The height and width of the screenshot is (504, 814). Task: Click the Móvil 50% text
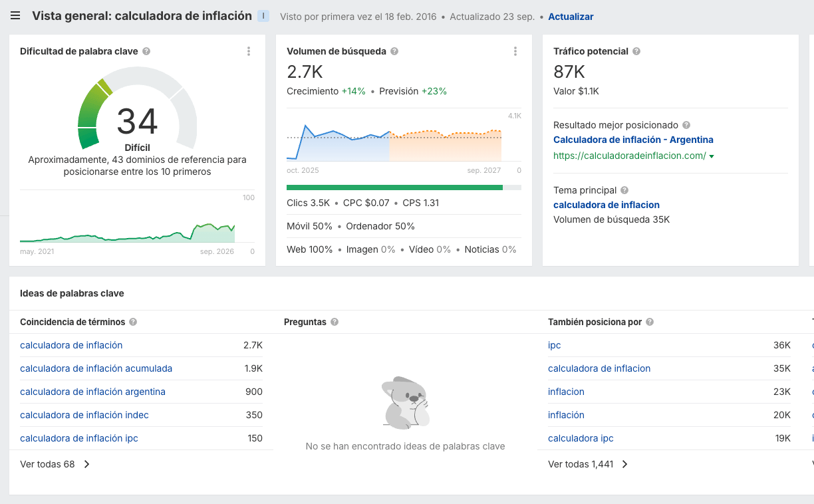[x=309, y=226]
